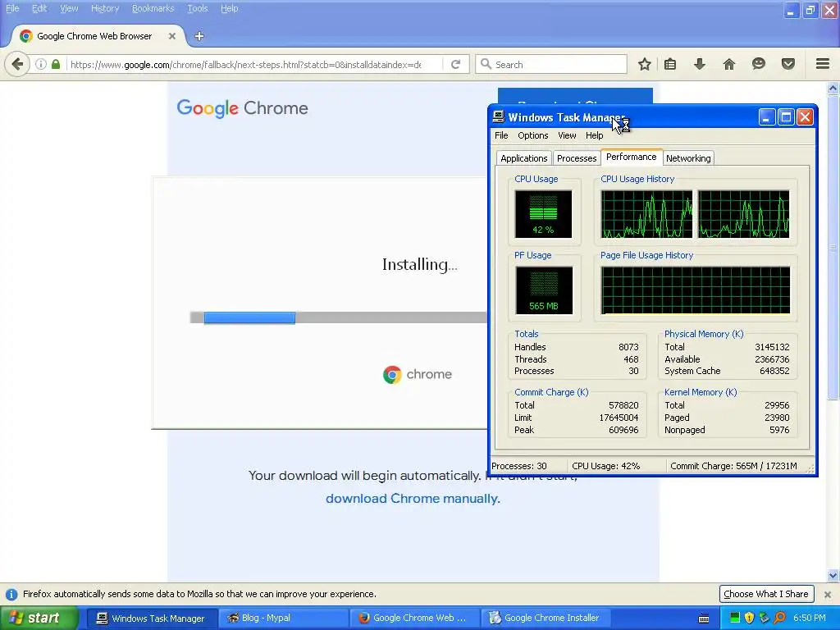Click the download Chrome manually link
Image resolution: width=840 pixels, height=630 pixels.
click(x=413, y=499)
